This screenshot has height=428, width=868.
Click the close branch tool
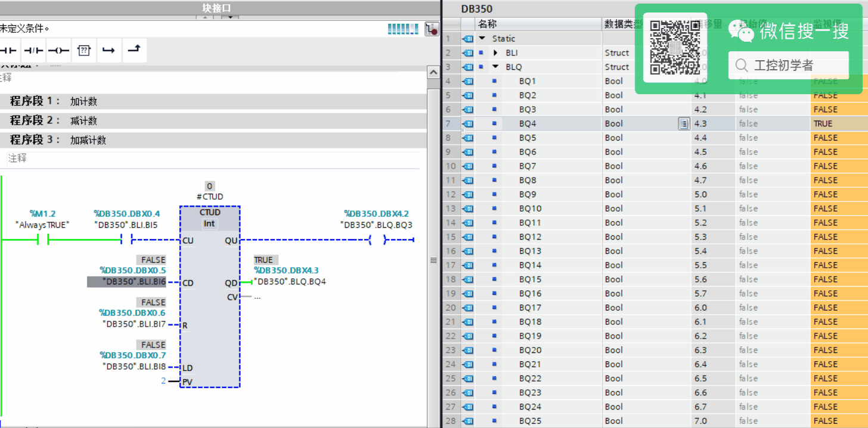[135, 51]
